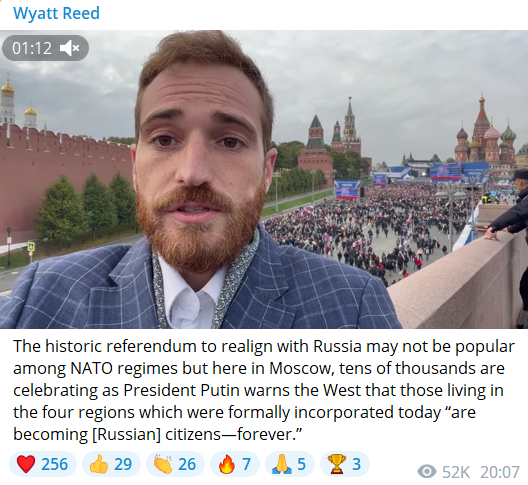Screen dimensions: 528x485
Task: Click the 29 thumbs up count
Action: pyautogui.click(x=123, y=464)
